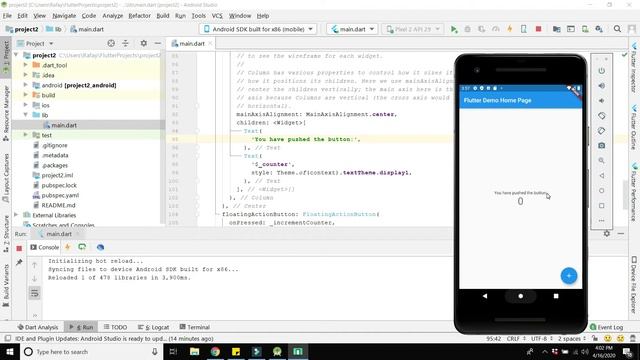Run the app with the green play icon
640x360 pixels.
click(x=454, y=29)
